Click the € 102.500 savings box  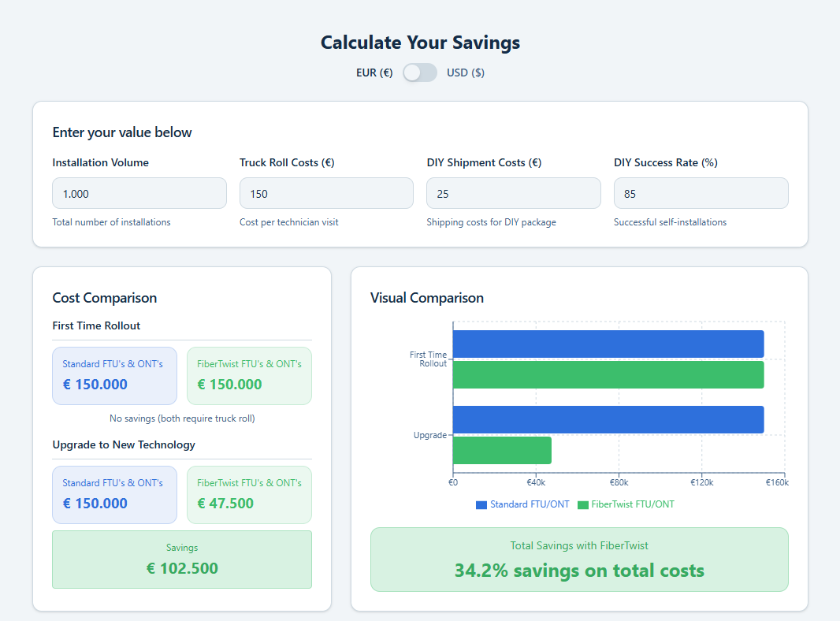tap(182, 560)
